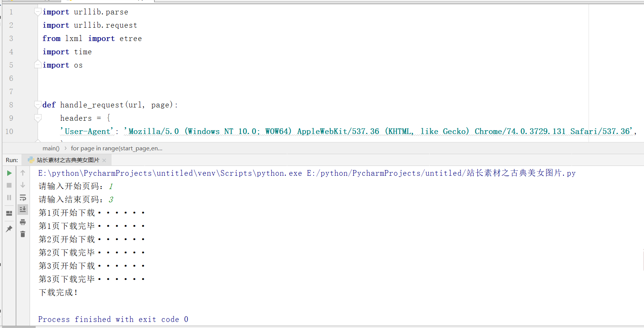
Task: Click 'def handle_request(url, page):' line
Action: (110, 105)
